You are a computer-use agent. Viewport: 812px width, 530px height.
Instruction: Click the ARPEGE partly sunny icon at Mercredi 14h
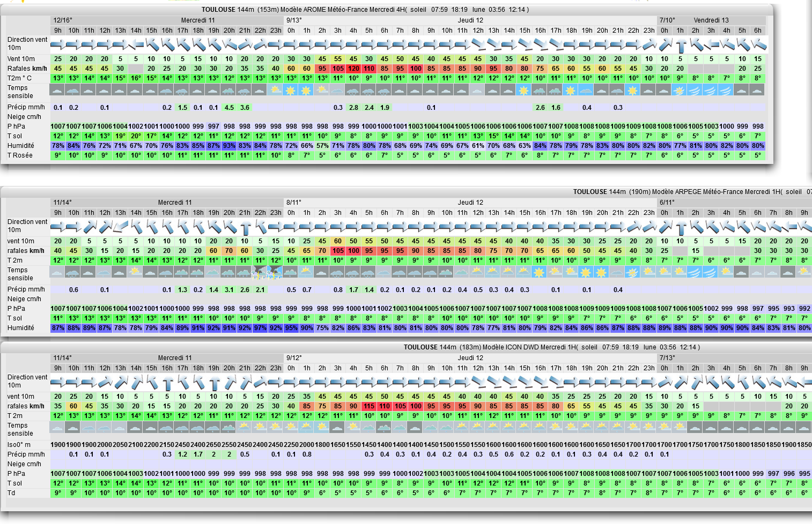coord(136,273)
